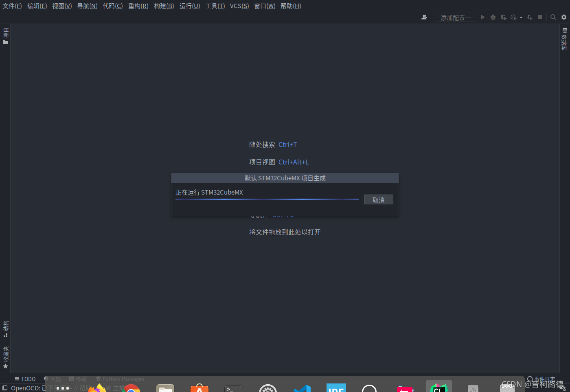Open the 收藏夹 tool window tab
The width and height of the screenshot is (570, 392).
5,358
